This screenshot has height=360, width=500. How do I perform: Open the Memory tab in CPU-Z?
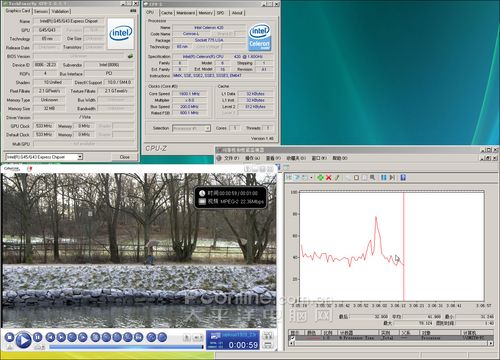click(206, 13)
